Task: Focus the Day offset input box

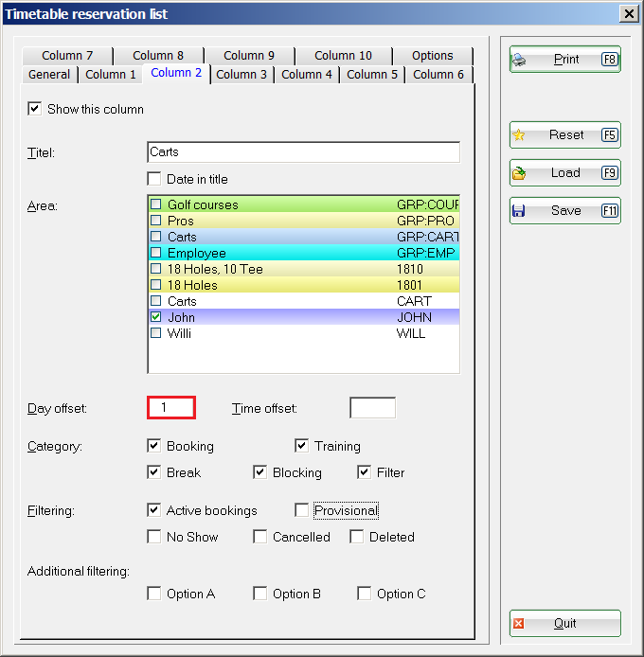Action: coord(171,408)
